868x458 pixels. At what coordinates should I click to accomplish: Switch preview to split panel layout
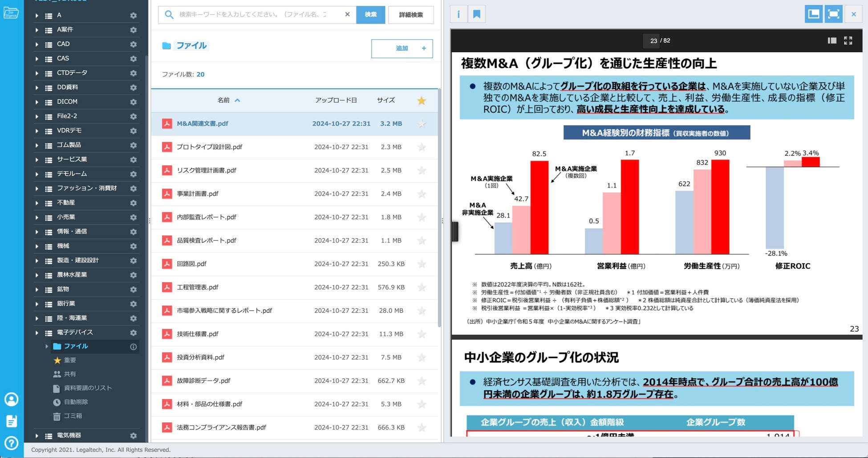813,14
